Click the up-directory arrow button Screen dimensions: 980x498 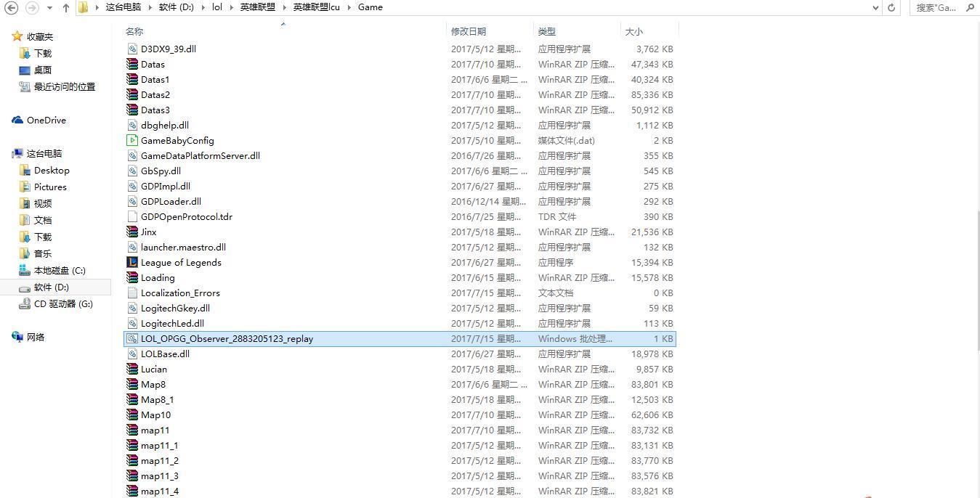tap(66, 7)
